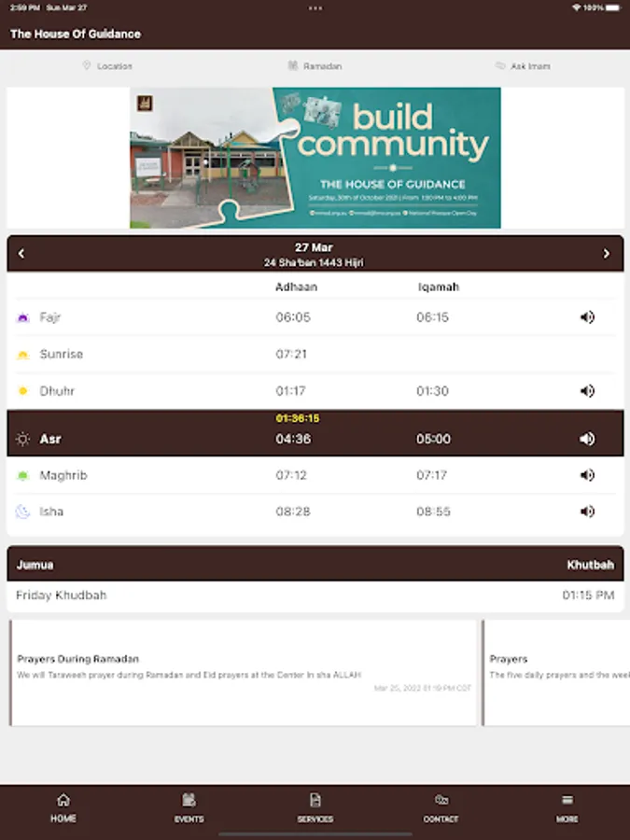Viewport: 630px width, 840px height.
Task: Toggle the Dhuhr adhan sound alert
Action: click(x=587, y=390)
